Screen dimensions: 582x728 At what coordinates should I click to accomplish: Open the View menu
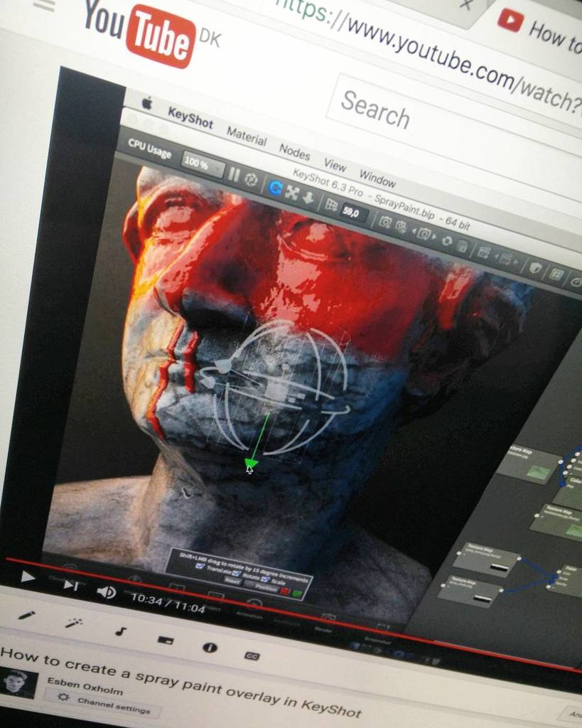pyautogui.click(x=335, y=165)
